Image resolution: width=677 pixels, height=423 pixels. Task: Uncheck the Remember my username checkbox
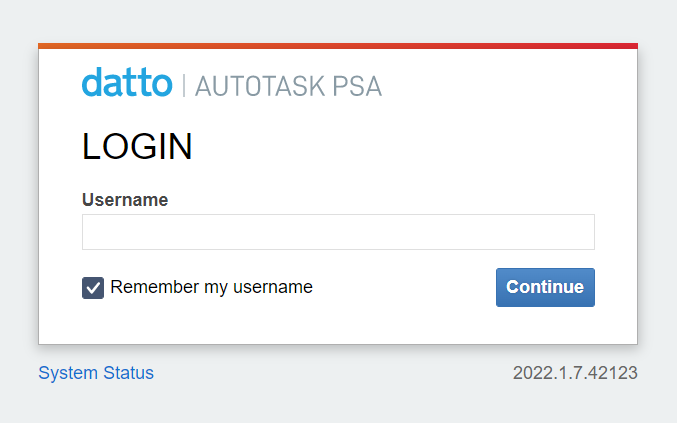[x=93, y=288]
